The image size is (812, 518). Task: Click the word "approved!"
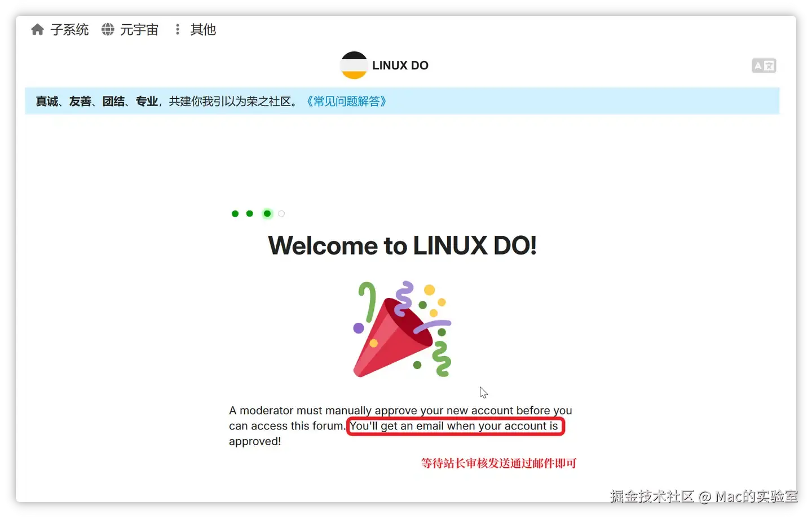click(255, 441)
